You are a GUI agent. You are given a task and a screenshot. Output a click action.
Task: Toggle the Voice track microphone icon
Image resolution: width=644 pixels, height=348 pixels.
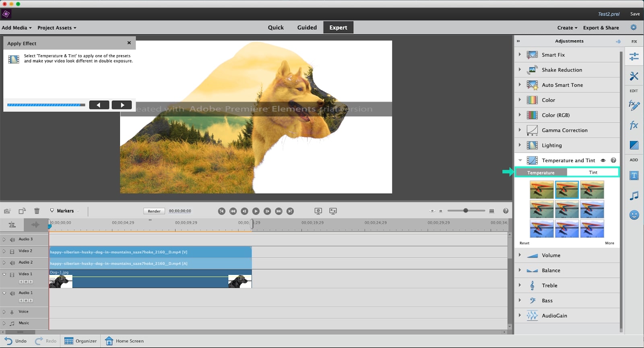(x=12, y=312)
